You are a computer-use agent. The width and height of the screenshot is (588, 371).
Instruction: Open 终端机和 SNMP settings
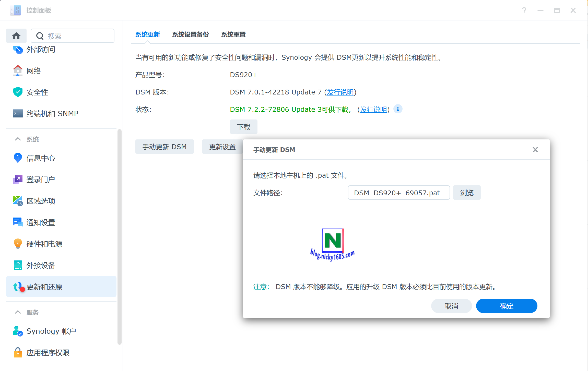pyautogui.click(x=52, y=113)
